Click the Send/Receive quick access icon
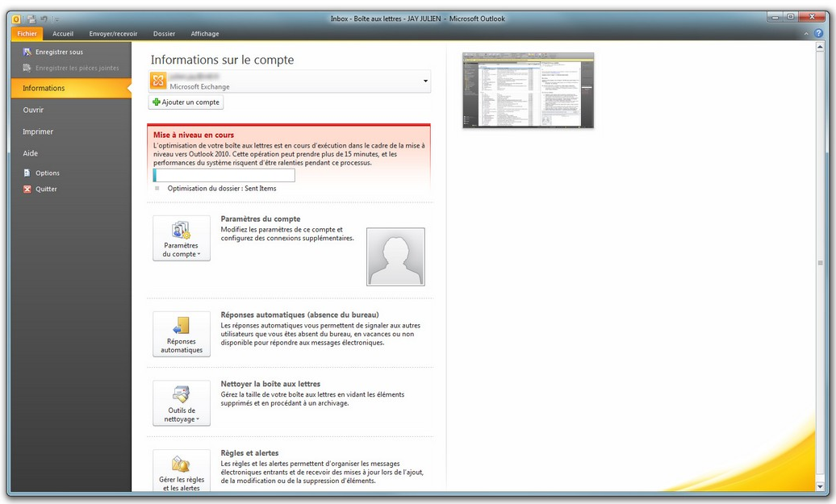Image resolution: width=836 pixels, height=504 pixels. (31, 19)
